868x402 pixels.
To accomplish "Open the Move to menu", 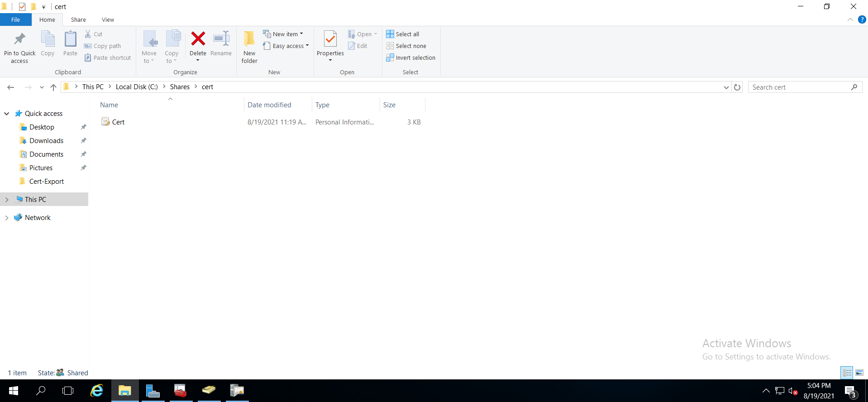I will pyautogui.click(x=149, y=47).
